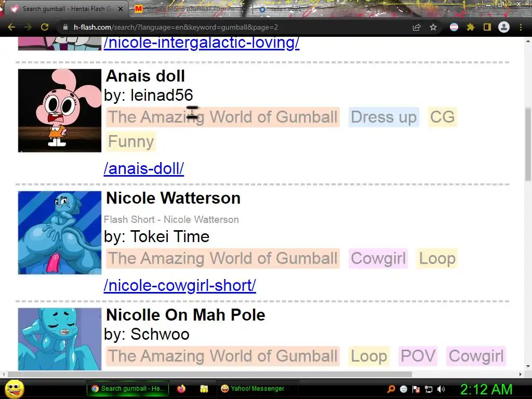Select the 'Loop' tag in the Tokei Time row

(437, 258)
